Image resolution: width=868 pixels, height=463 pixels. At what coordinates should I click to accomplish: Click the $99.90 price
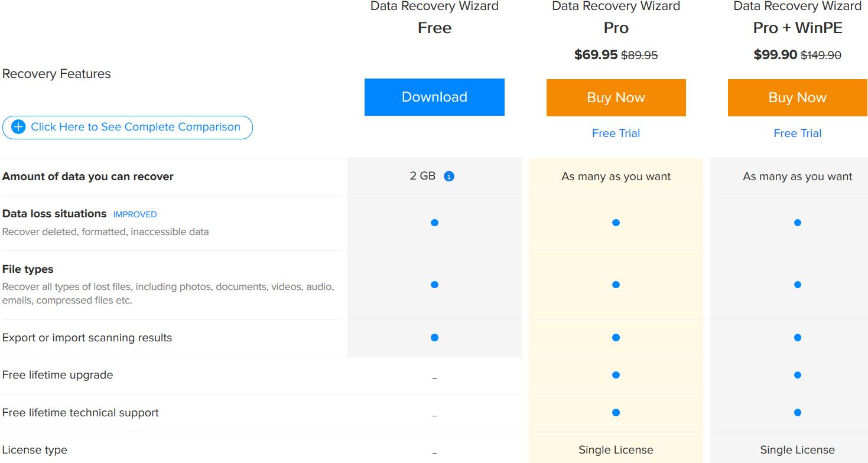(775, 55)
